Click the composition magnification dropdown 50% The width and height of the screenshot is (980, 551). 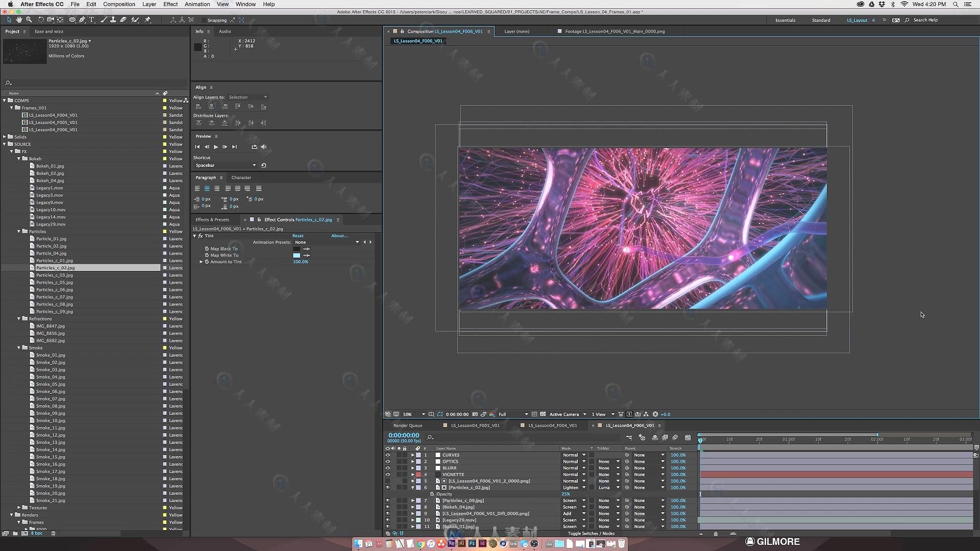point(409,414)
